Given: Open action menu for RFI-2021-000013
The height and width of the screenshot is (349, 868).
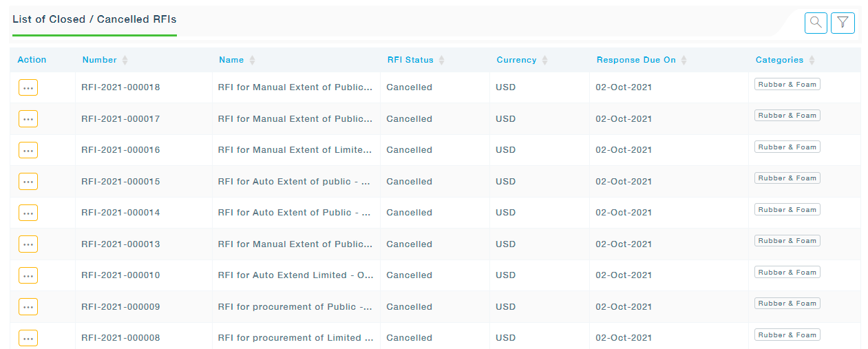Looking at the screenshot, I should click(28, 244).
